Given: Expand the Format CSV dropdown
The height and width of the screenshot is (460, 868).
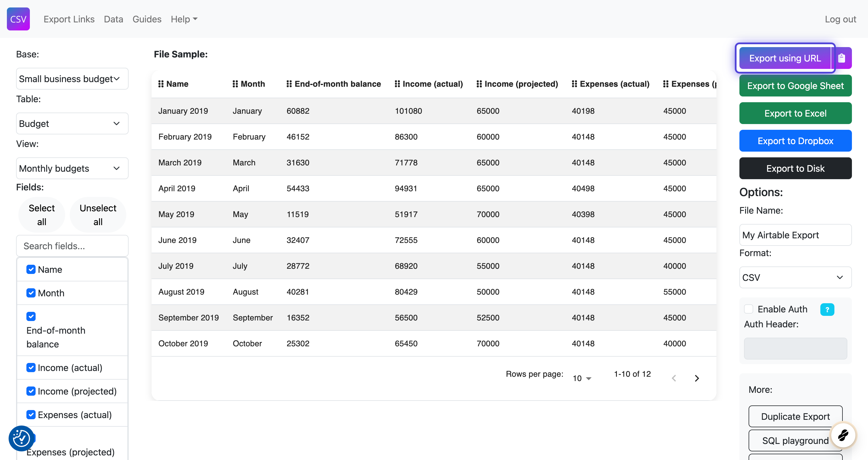Looking at the screenshot, I should pos(795,277).
